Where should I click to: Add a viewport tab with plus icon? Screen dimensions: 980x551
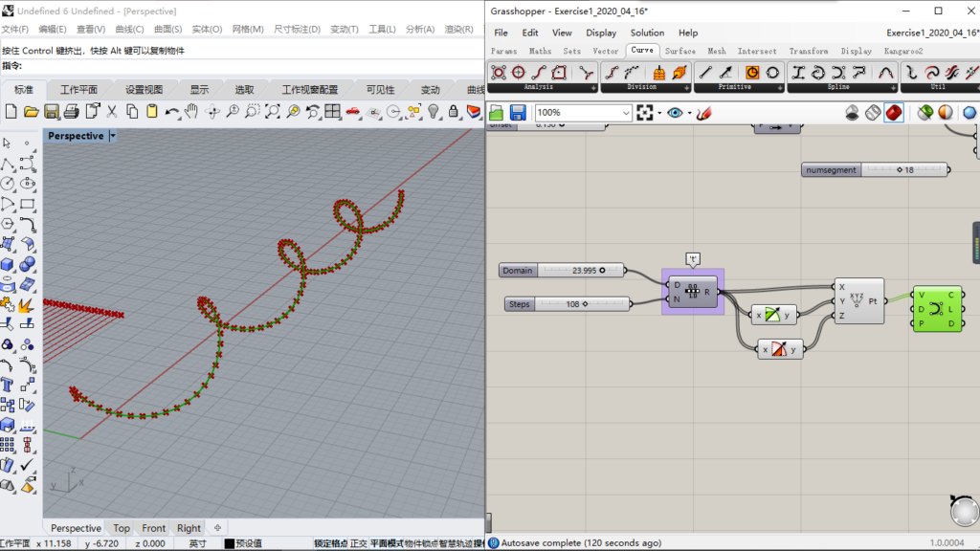tap(217, 528)
